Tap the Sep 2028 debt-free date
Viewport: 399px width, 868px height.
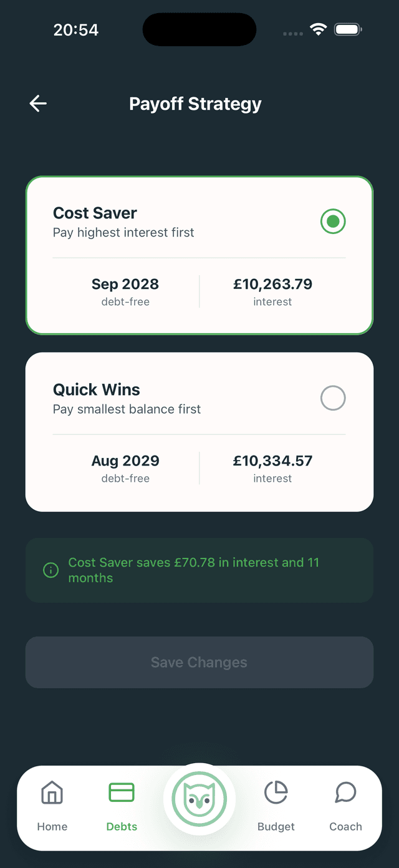(x=125, y=284)
